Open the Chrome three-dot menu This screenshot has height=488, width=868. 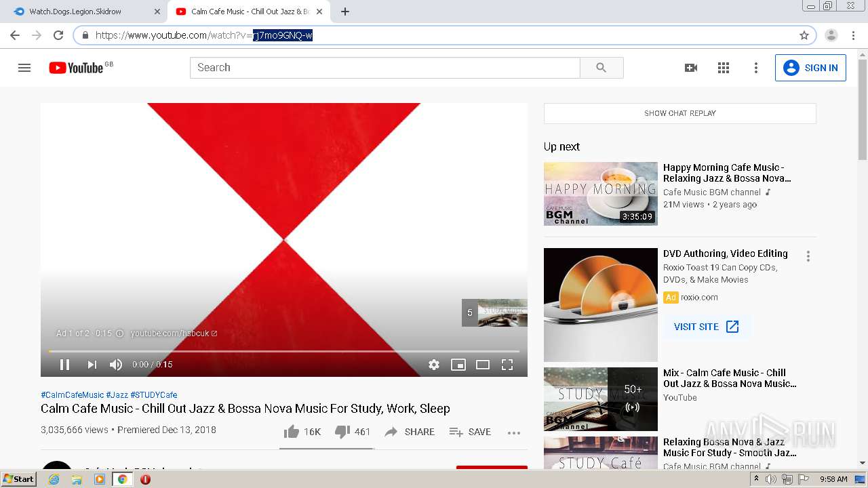(853, 35)
